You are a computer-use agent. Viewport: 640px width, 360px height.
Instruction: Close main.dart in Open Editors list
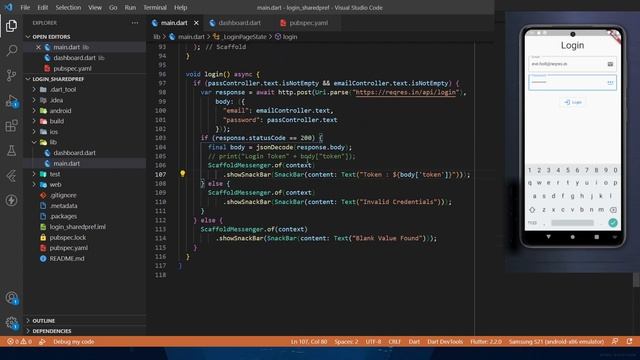38,47
